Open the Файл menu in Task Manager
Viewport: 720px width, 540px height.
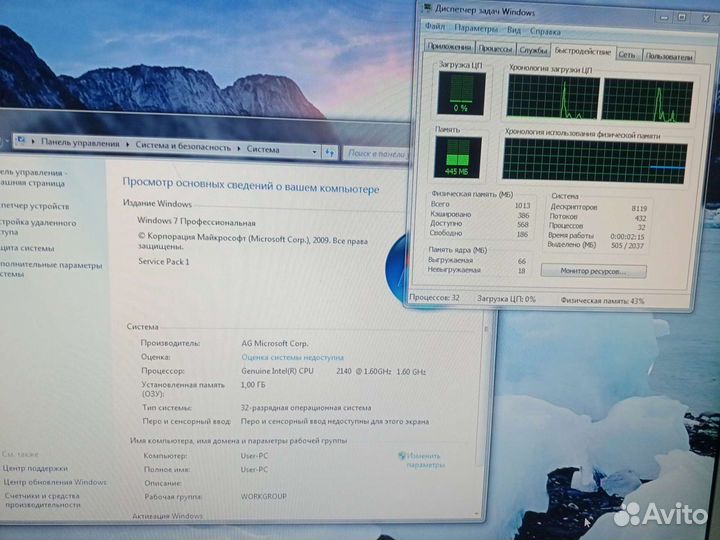[x=434, y=27]
